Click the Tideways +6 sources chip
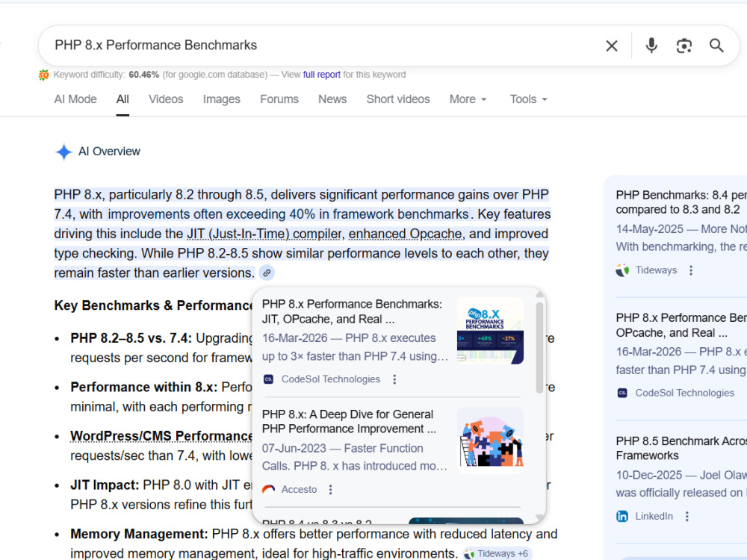 coord(497,554)
